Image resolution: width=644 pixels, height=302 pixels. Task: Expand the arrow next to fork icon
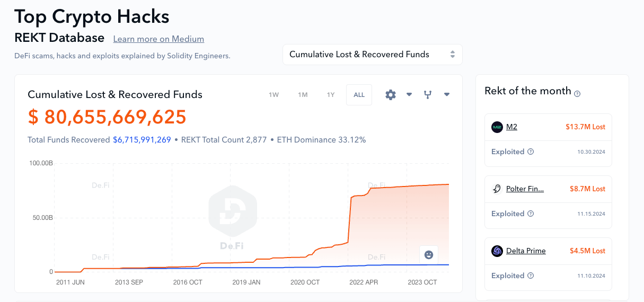pos(447,95)
